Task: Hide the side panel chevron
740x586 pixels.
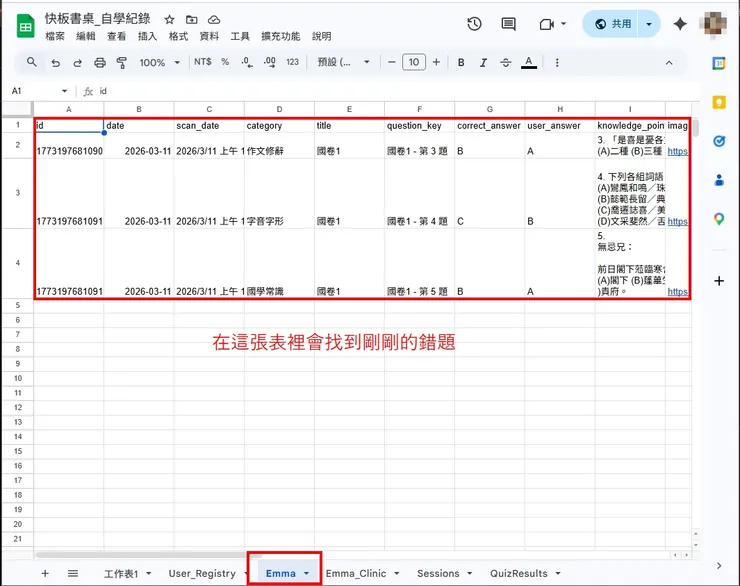Action: click(719, 566)
